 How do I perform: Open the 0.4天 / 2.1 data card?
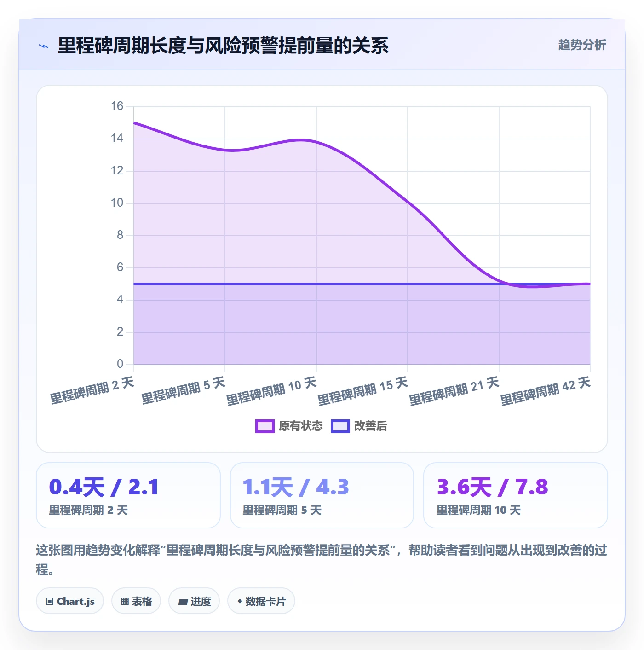pyautogui.click(x=128, y=495)
